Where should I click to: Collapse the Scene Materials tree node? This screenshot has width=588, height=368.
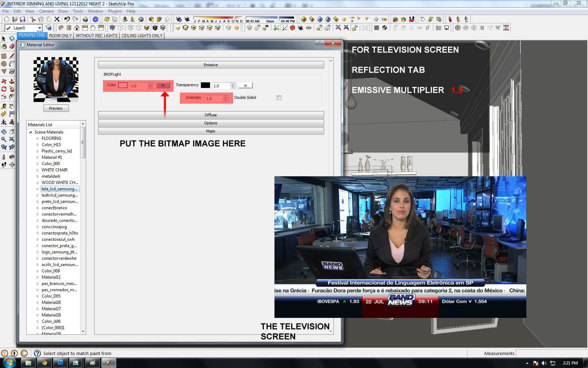pos(31,132)
